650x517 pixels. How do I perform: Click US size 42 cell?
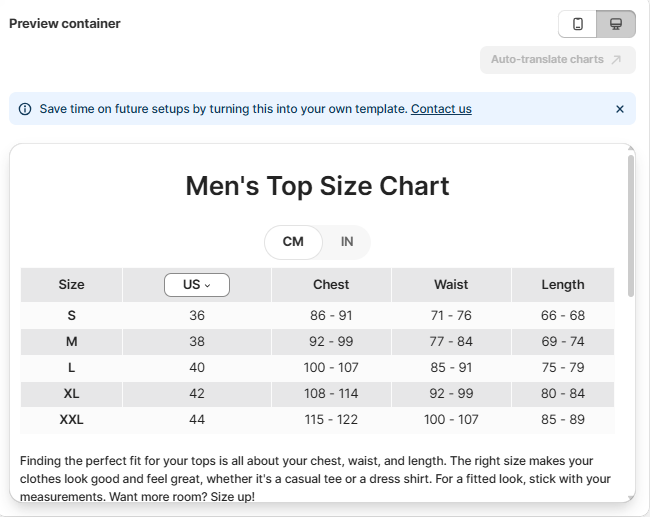point(197,393)
